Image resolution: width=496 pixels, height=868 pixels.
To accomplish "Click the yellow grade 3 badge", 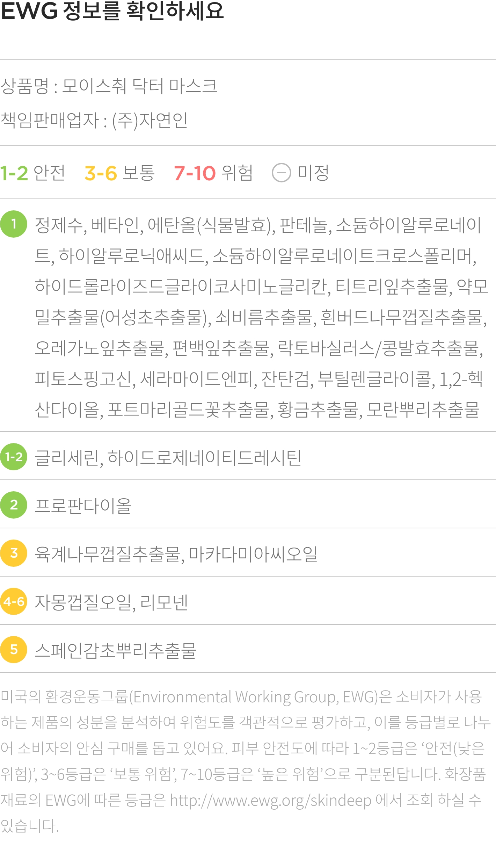I will click(14, 553).
